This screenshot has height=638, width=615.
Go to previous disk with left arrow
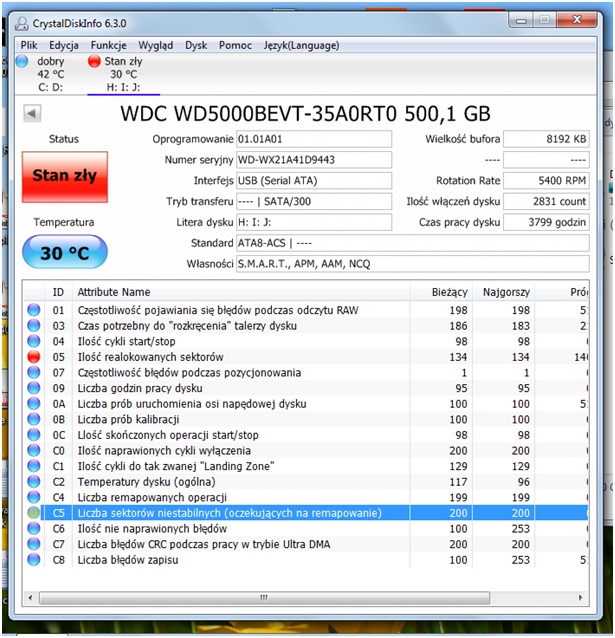click(x=32, y=113)
